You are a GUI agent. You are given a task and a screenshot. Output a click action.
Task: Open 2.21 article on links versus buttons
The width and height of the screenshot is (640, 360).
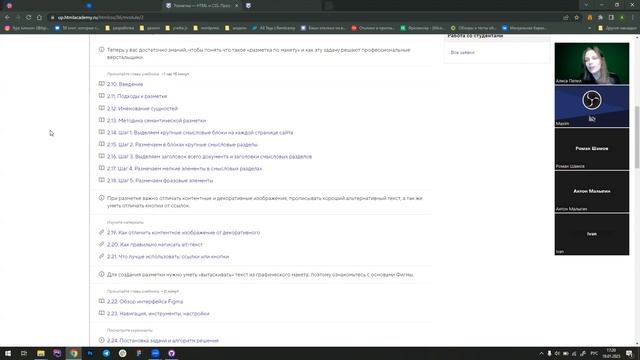(x=168, y=257)
